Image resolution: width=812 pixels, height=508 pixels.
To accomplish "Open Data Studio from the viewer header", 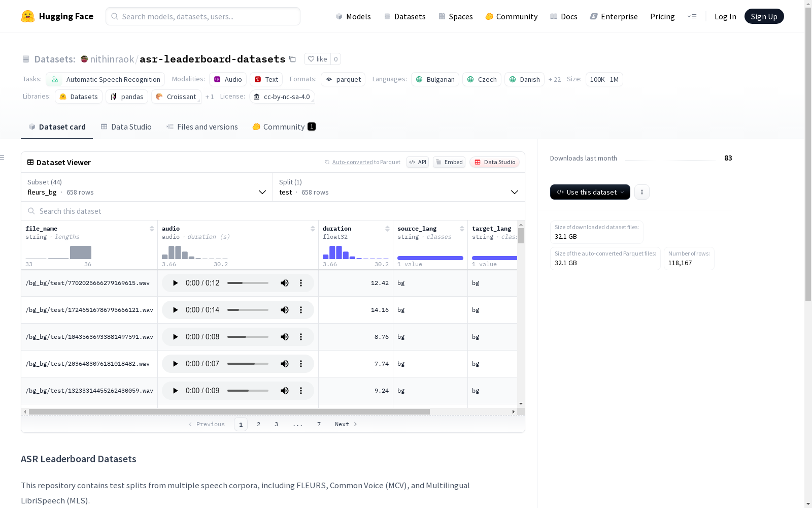I will pyautogui.click(x=495, y=162).
